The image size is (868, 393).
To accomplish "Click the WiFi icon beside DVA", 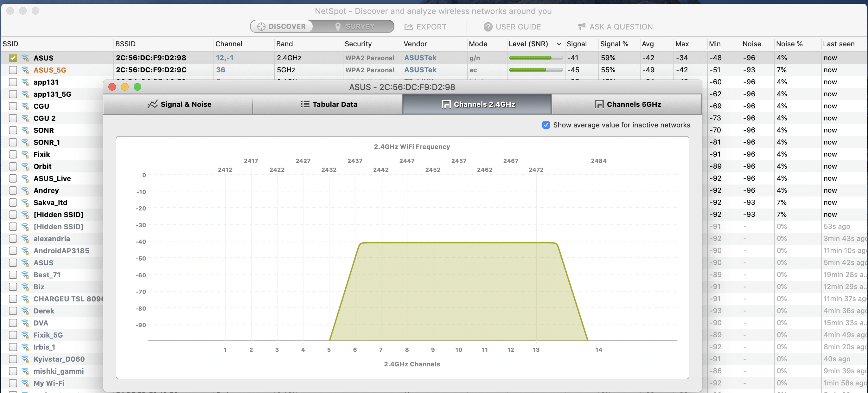I will click(25, 323).
